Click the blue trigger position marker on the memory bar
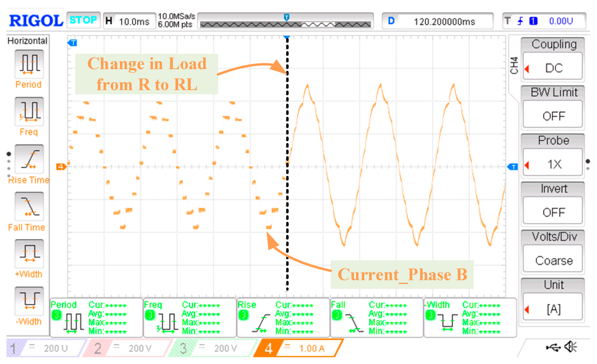Viewport: 597px width, 364px height. (x=286, y=17)
